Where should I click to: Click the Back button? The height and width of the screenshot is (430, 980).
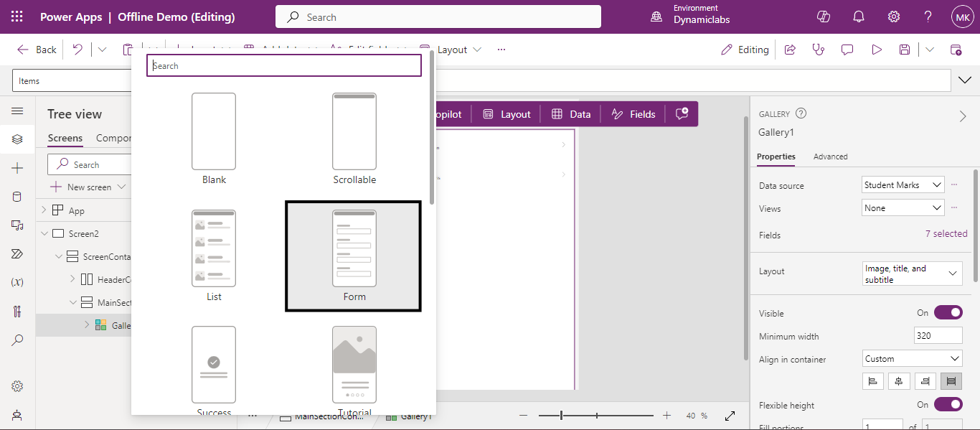pos(37,50)
